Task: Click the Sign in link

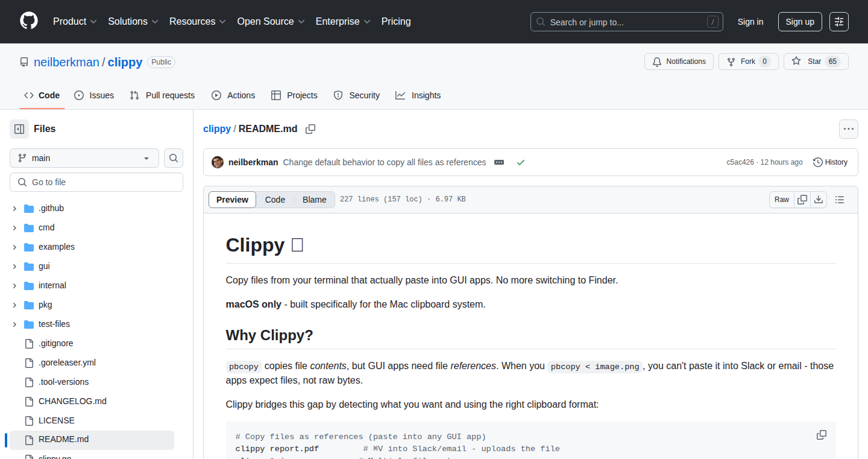Action: [x=750, y=22]
